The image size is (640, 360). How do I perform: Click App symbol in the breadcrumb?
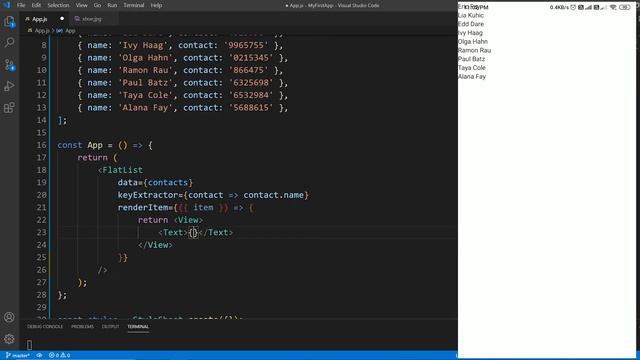pos(70,31)
